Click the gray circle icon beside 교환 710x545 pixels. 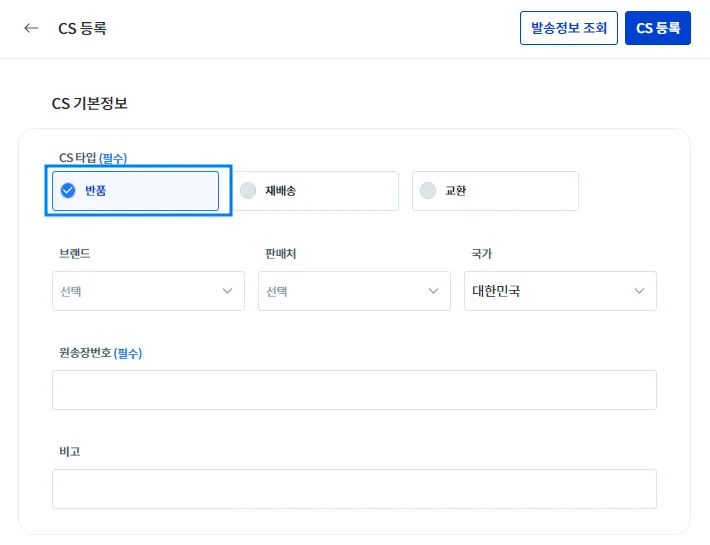click(x=428, y=190)
